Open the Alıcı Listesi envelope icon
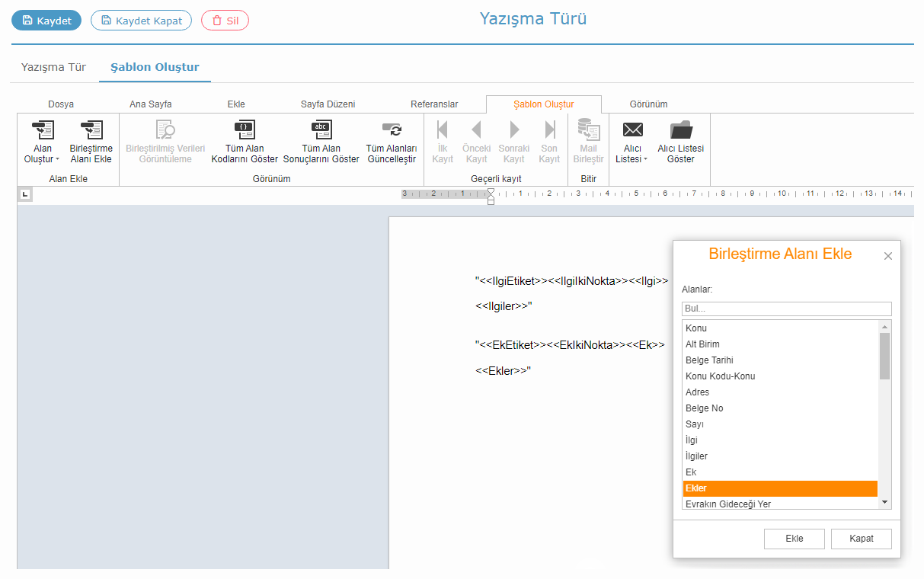The width and height of the screenshot is (924, 579). [633, 130]
